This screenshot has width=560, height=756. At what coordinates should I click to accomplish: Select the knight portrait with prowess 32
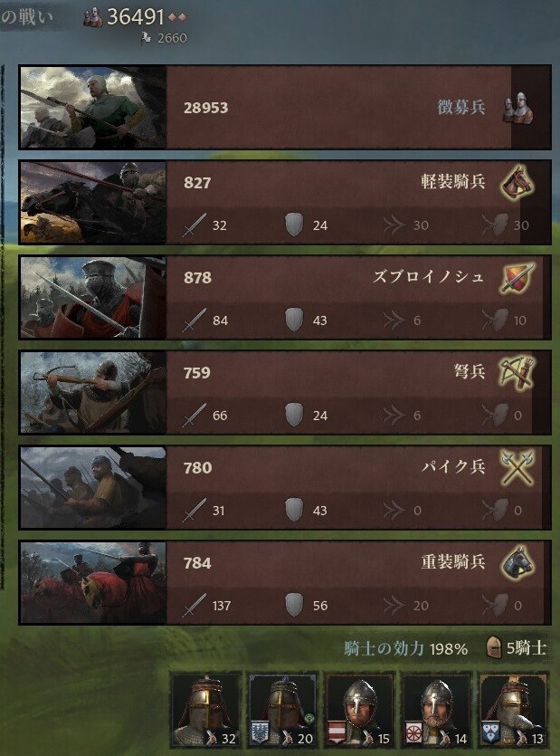[x=206, y=709]
